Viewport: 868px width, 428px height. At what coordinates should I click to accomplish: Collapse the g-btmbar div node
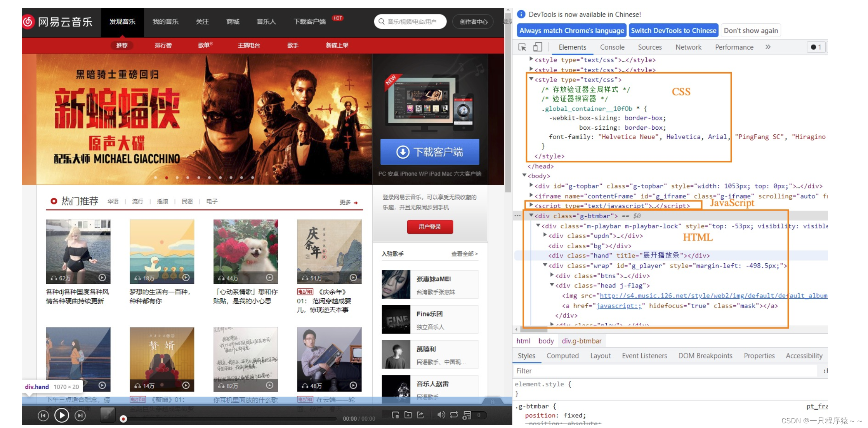pyautogui.click(x=531, y=215)
